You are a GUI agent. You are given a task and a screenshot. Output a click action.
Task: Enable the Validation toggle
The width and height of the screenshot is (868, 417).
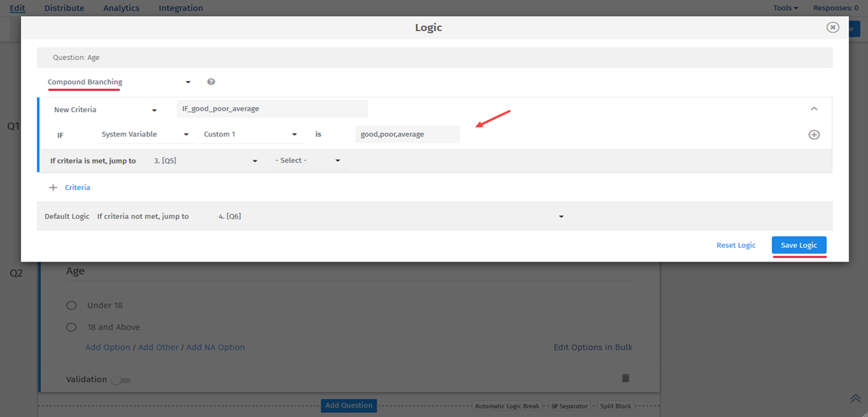point(122,379)
